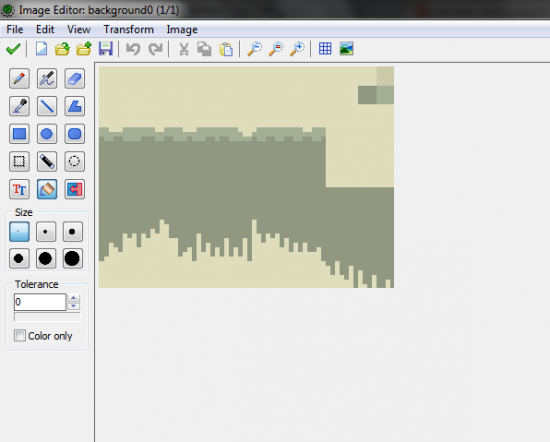Select the Circular dotted selection tool
Image resolution: width=550 pixels, height=442 pixels.
[x=74, y=161]
